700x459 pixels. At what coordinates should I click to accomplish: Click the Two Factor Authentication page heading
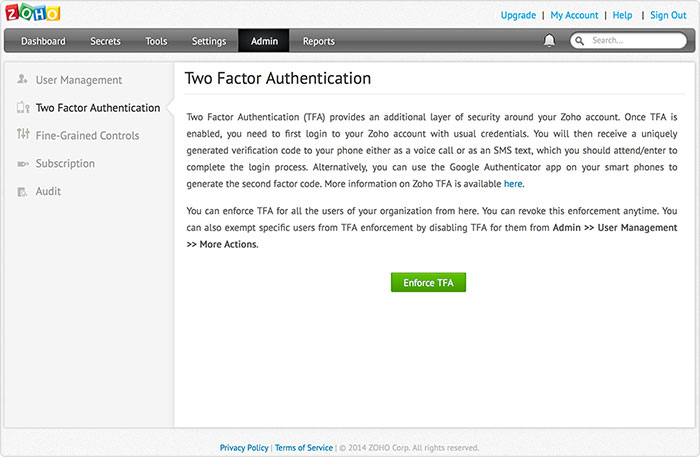pos(278,79)
